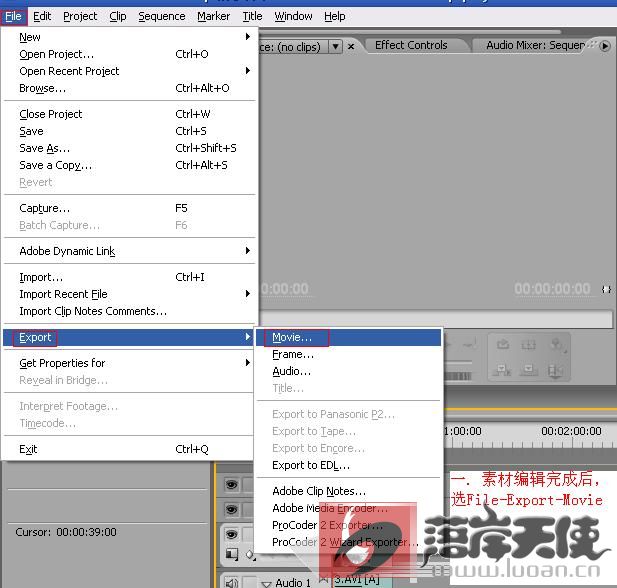Open Adobe Media Encoder... option
The width and height of the screenshot is (617, 588).
[348, 508]
